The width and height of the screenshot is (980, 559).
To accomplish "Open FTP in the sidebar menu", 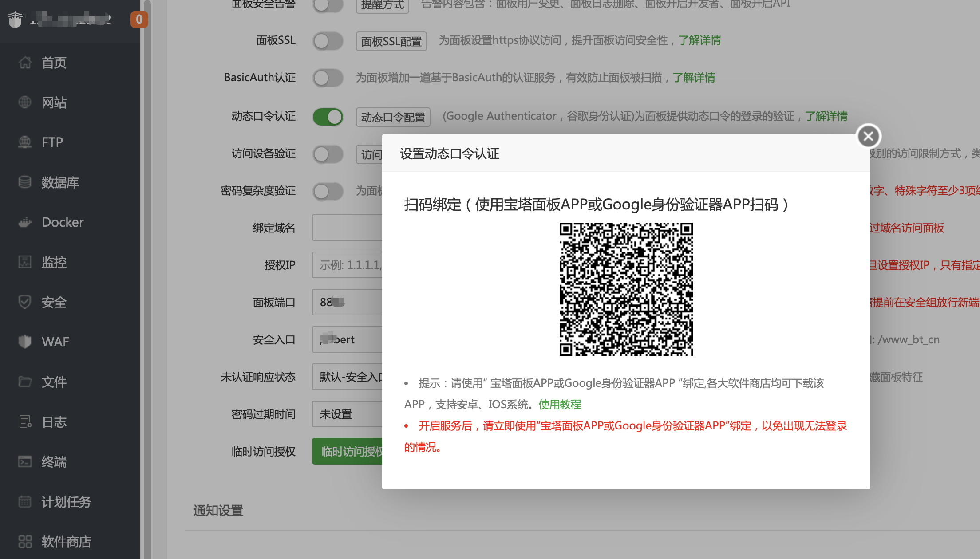I will (52, 142).
